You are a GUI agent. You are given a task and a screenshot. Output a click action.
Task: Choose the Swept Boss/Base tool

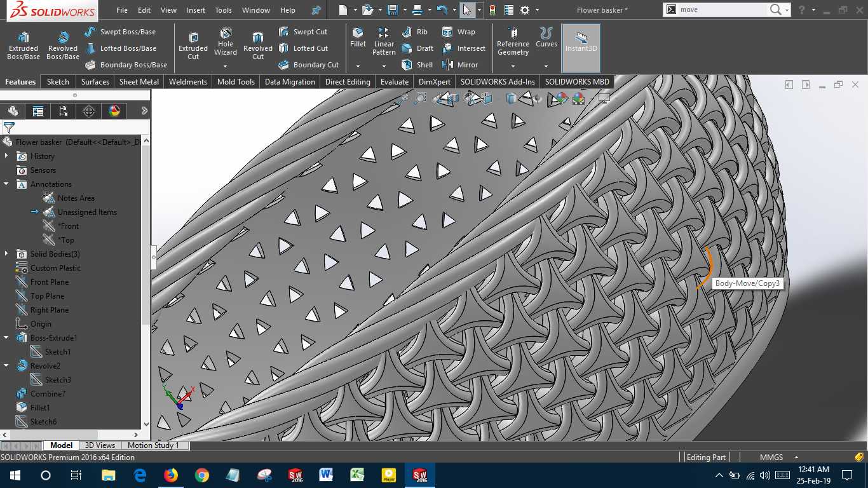[120, 32]
